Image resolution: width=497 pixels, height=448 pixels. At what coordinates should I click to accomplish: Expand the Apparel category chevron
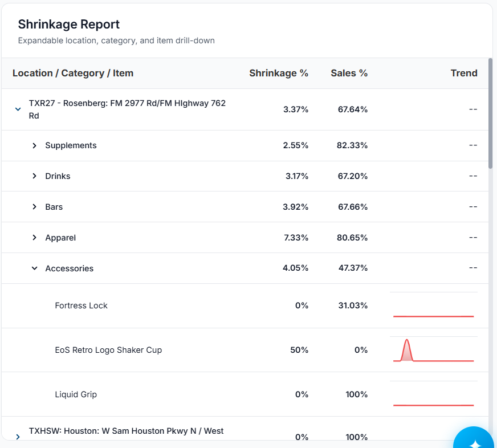point(35,238)
